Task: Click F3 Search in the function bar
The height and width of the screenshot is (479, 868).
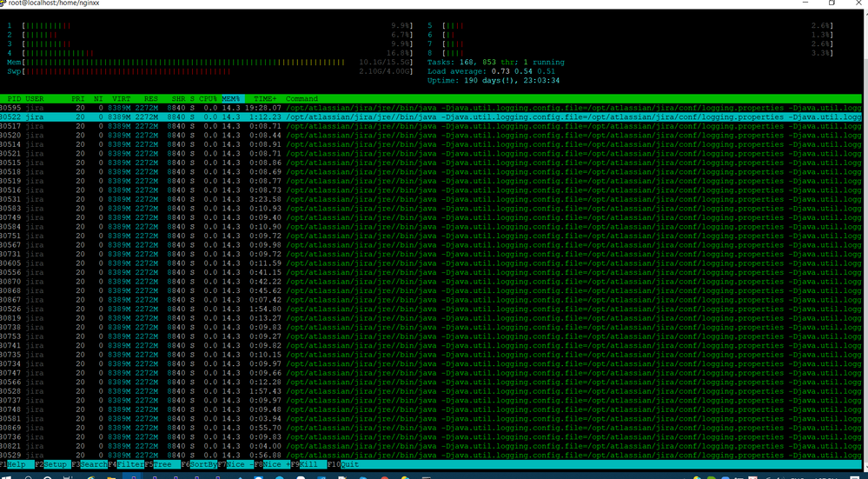Action: [89, 464]
